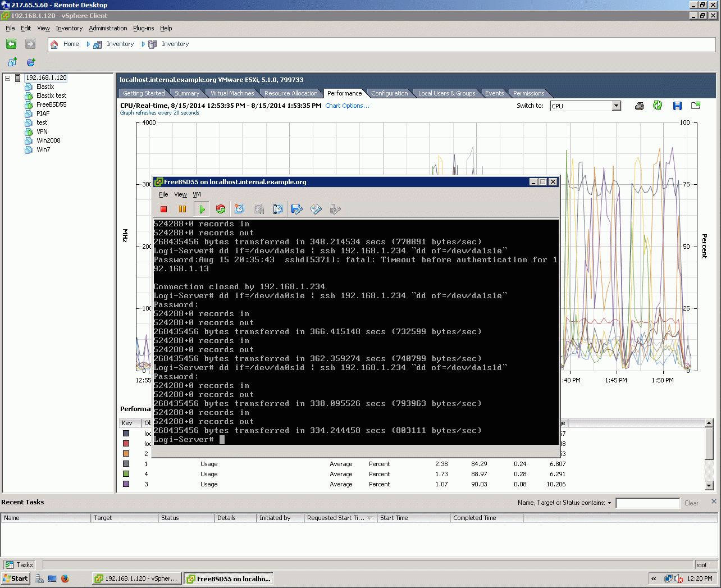Launch Firefox from the quick launch bar

click(65, 578)
